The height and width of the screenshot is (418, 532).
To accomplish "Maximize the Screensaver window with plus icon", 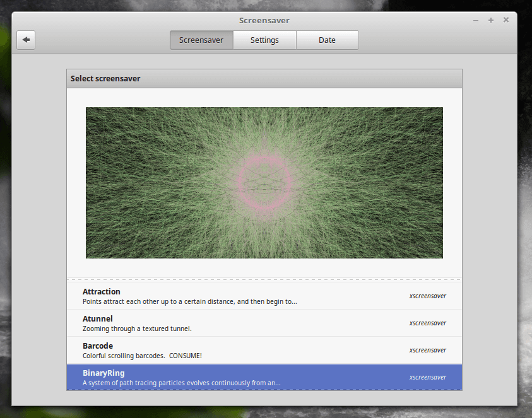I will [490, 20].
